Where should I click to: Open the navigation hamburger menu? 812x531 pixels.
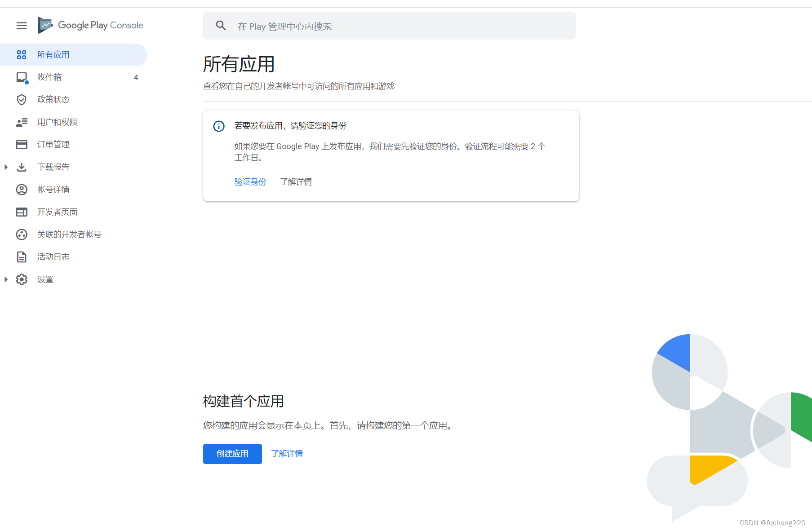pyautogui.click(x=21, y=26)
